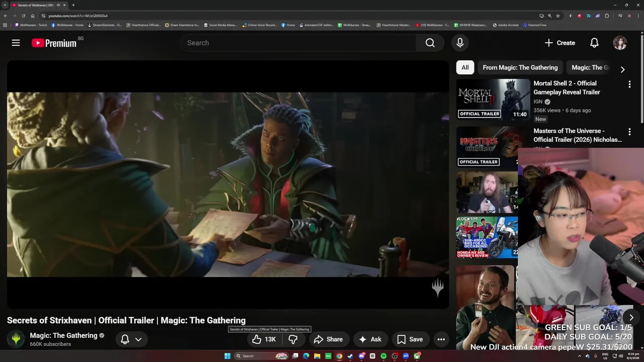Open Masters of The Universe trailer title

coord(577,135)
